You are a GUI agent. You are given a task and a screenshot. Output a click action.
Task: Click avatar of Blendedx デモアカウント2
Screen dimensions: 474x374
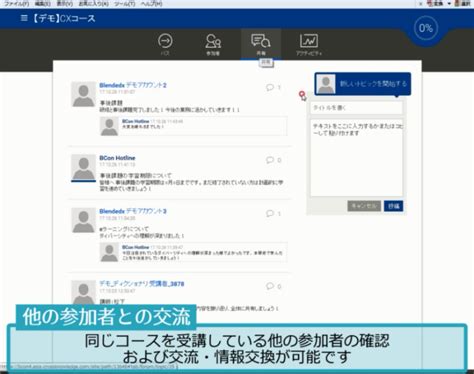point(83,95)
